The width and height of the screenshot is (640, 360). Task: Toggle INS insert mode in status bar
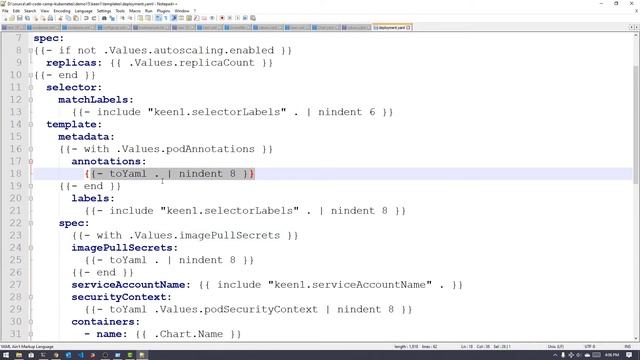pos(627,347)
